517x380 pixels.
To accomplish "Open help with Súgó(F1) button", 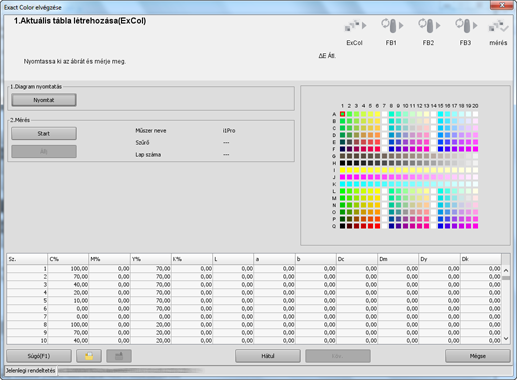I will (x=39, y=356).
